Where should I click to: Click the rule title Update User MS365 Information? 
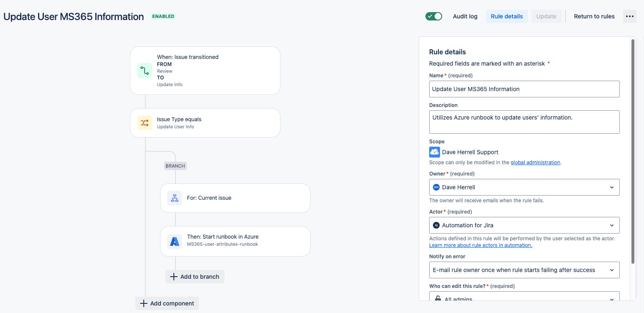pos(74,17)
